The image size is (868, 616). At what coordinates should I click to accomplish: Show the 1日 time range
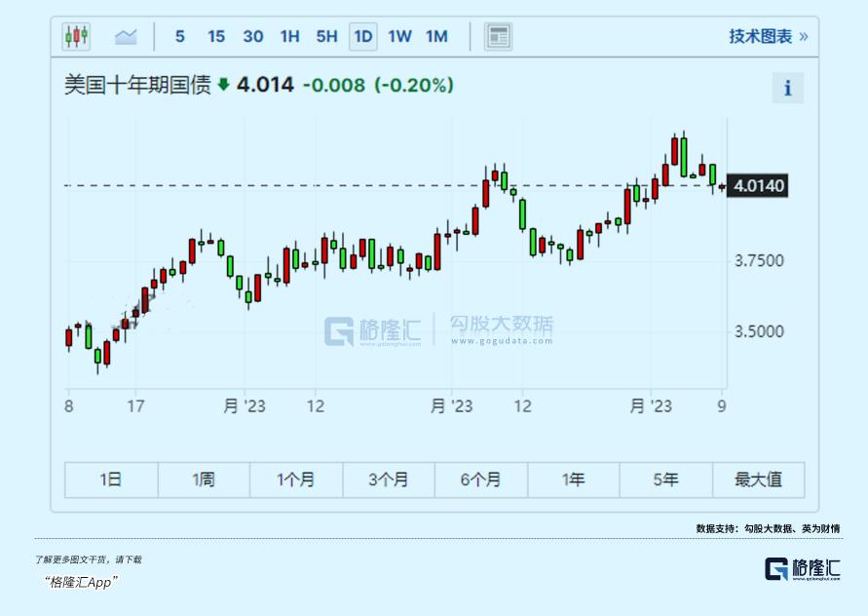(x=111, y=480)
